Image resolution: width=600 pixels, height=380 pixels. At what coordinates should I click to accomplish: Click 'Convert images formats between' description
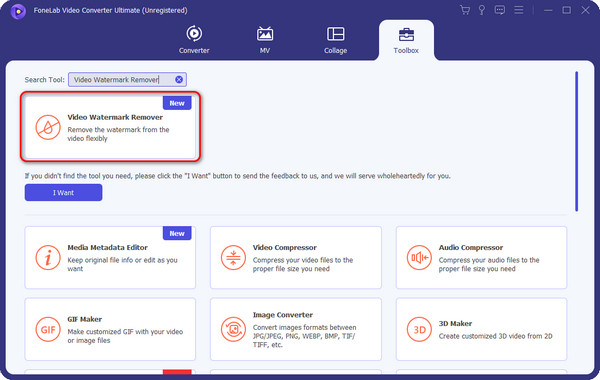pyautogui.click(x=304, y=336)
